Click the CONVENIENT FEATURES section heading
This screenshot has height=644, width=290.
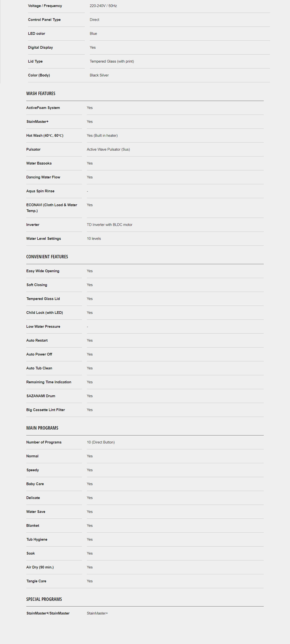pos(47,257)
